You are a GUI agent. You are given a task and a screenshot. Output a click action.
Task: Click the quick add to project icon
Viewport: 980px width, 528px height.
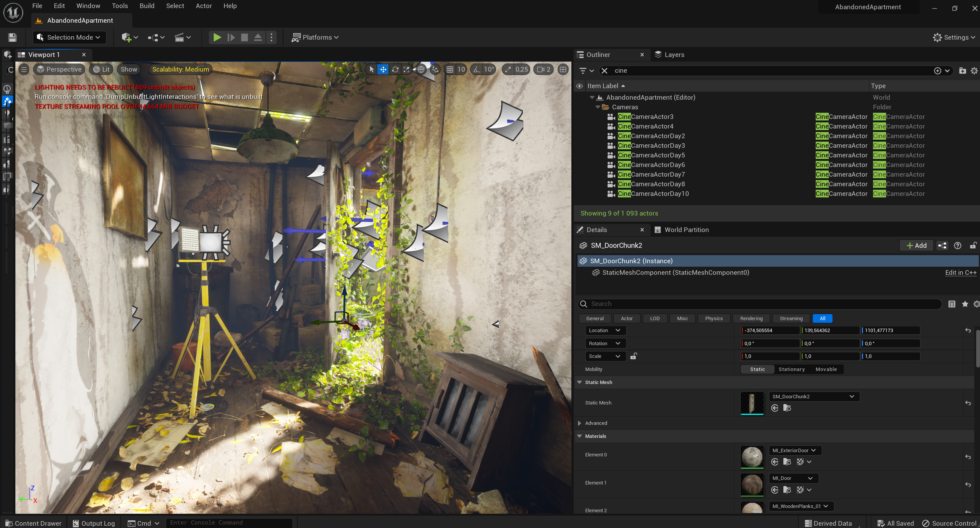point(127,37)
